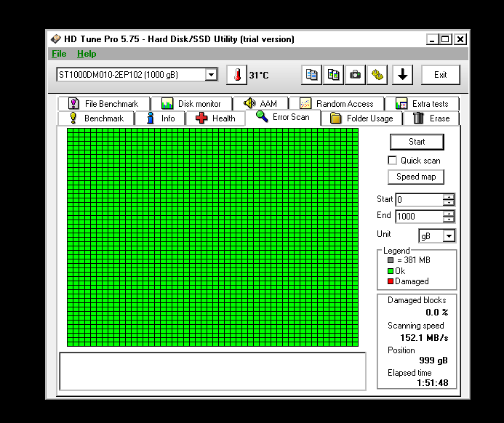Screen dimensions: 504x423
Task: Switch to the Disk monitor tab
Action: [191, 104]
